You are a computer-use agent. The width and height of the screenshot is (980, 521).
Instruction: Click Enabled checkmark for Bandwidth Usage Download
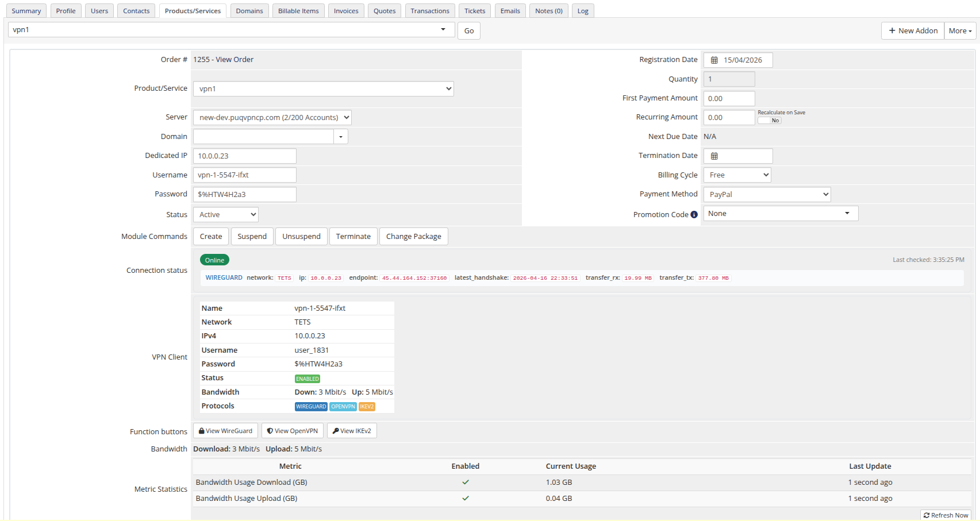[466, 483]
